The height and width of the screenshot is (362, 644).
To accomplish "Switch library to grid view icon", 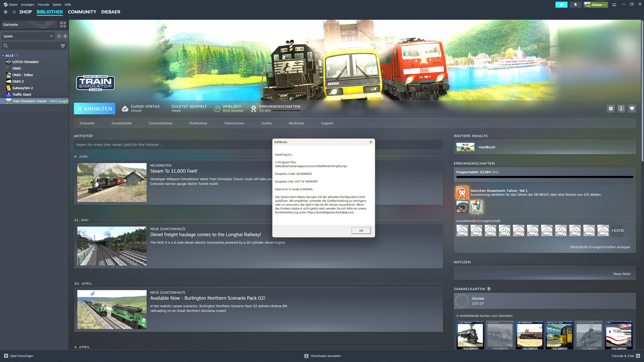I will 63,24.
